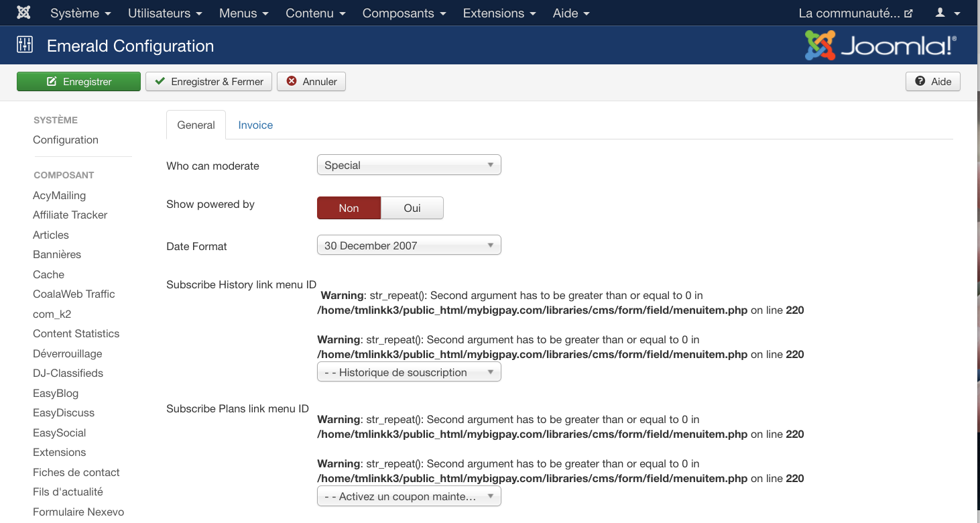Open Articles in sidebar

point(51,235)
